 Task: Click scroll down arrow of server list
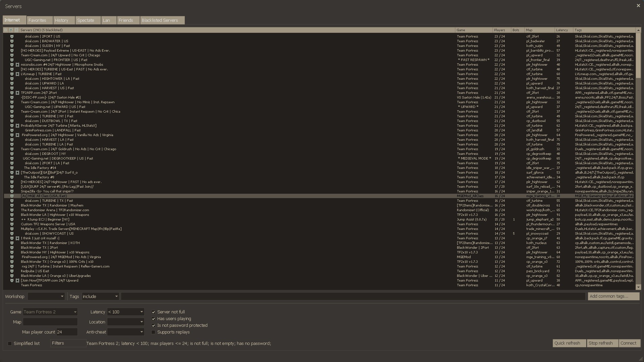pos(638,287)
